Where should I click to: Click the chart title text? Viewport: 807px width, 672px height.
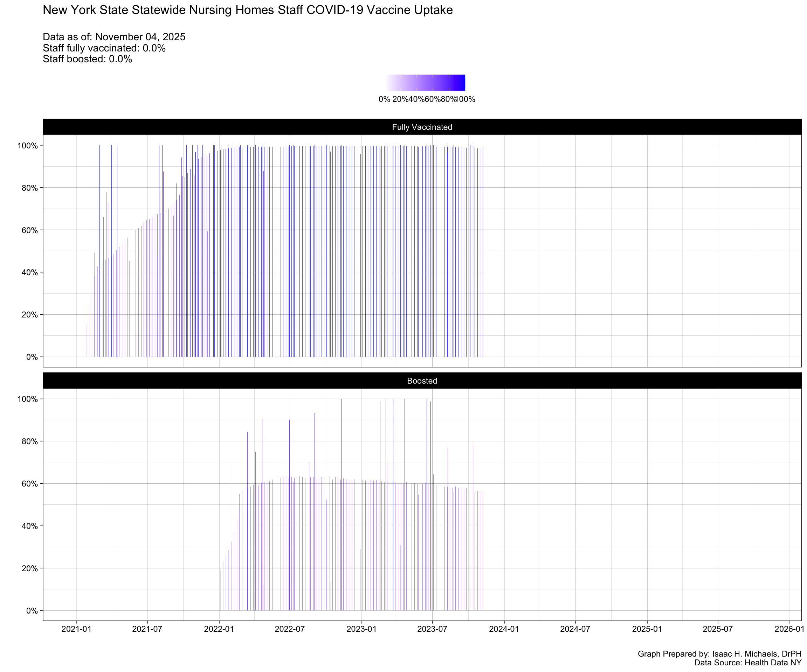click(248, 10)
